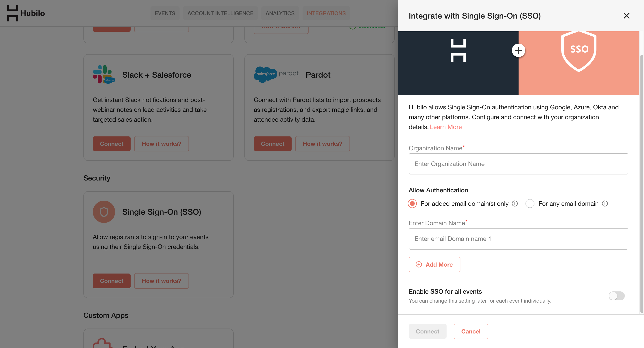Click the disabled Connect button in SSO panel

pyautogui.click(x=428, y=331)
